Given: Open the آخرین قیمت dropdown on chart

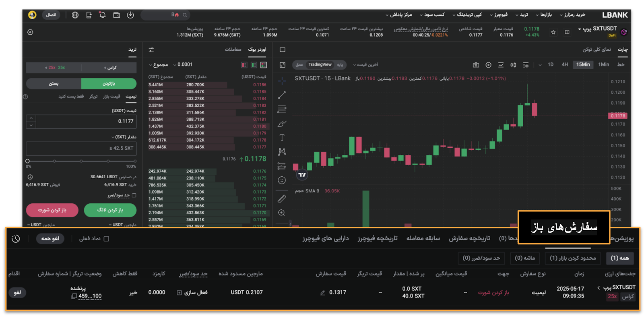Looking at the screenshot, I should tap(365, 65).
